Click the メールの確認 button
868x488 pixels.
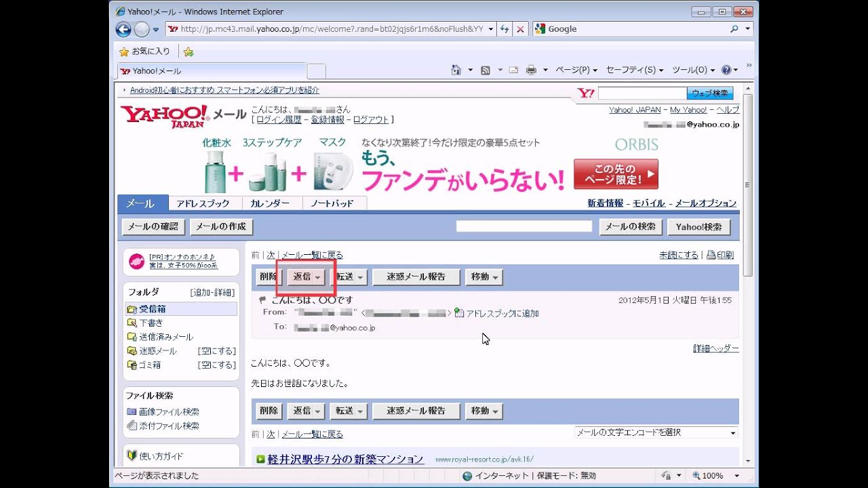pos(153,227)
